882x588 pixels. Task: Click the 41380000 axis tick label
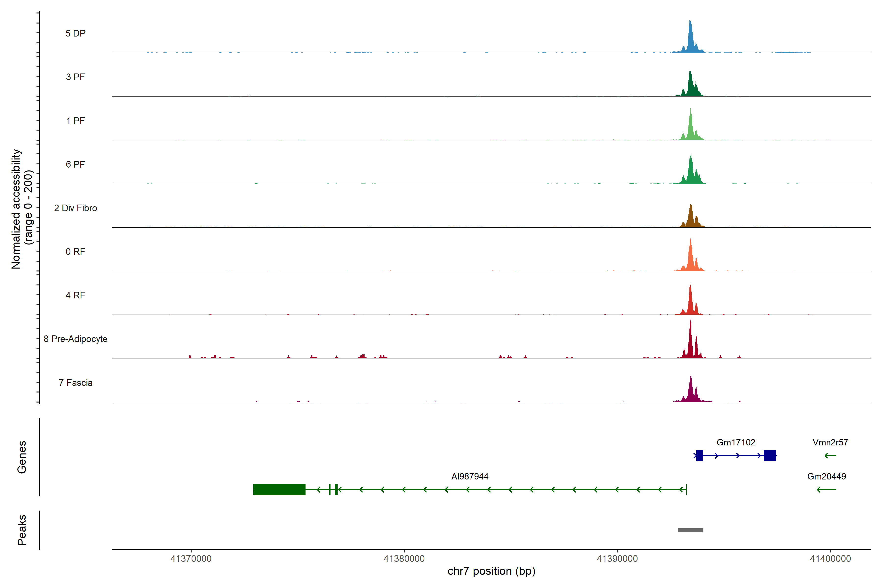404,559
